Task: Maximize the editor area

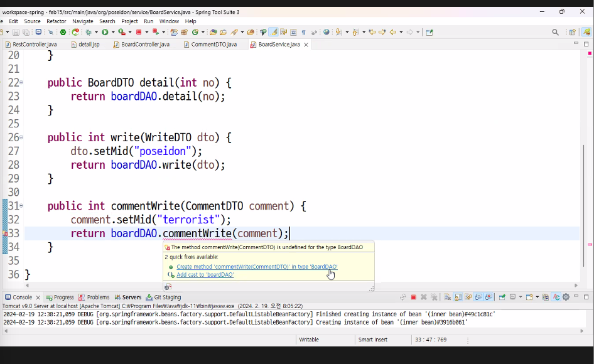Action: (x=586, y=45)
